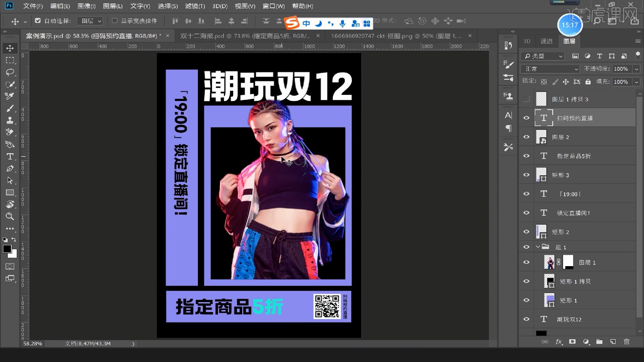644x362 pixels.
Task: Close the 案例演示.psd document tab
Action: pos(167,36)
